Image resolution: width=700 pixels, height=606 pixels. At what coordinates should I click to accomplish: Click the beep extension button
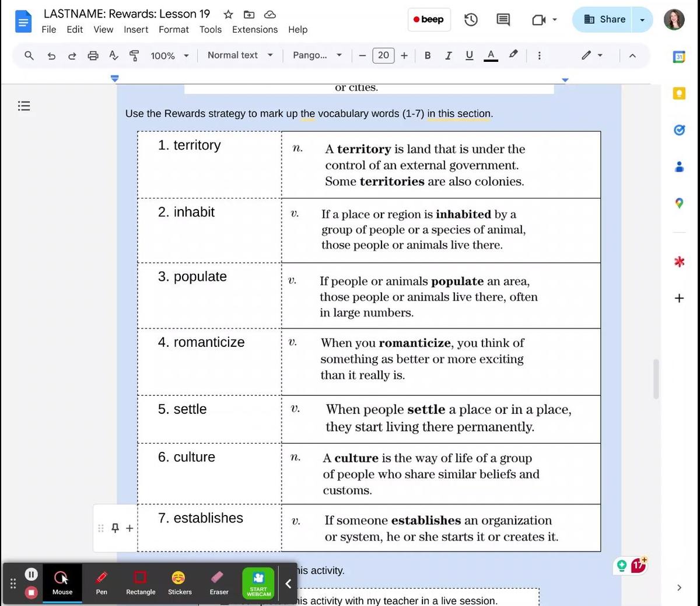429,19
